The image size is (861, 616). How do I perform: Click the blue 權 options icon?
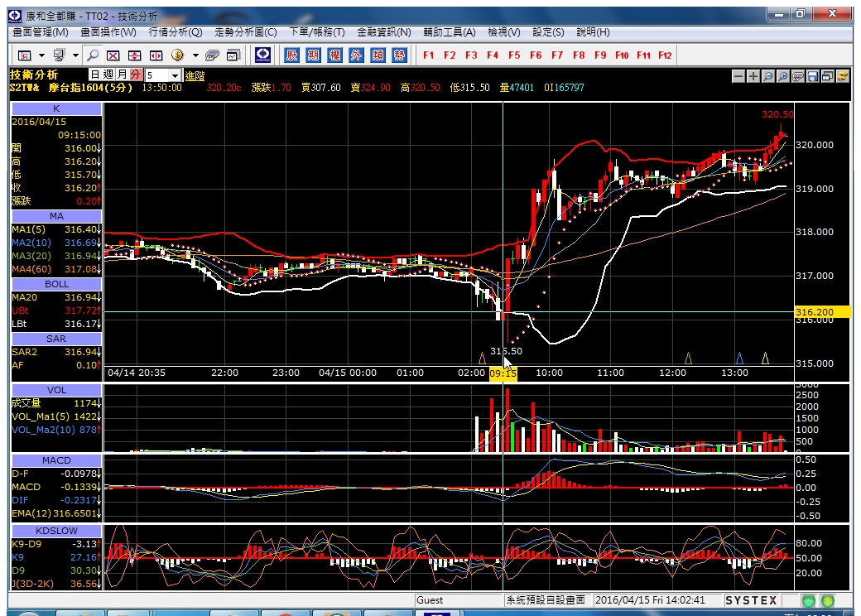[x=334, y=55]
